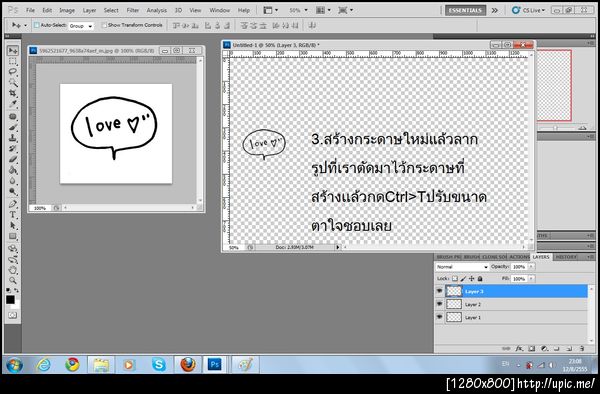Select the Move tool in toolbox
The width and height of the screenshot is (600, 394).
click(13, 50)
